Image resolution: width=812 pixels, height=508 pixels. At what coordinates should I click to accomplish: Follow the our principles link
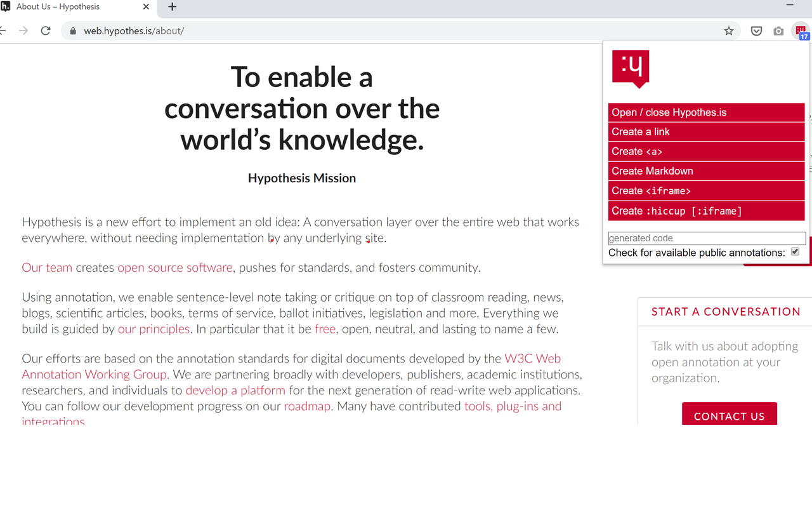tap(154, 329)
